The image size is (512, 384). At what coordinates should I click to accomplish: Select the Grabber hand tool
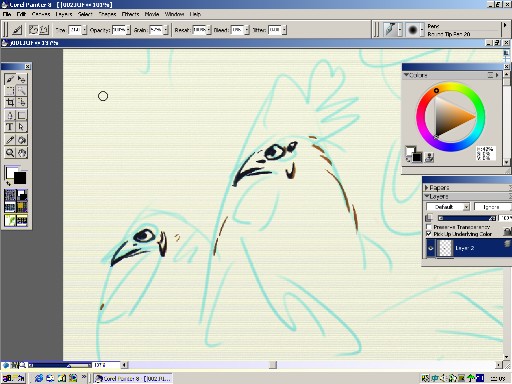[22, 153]
